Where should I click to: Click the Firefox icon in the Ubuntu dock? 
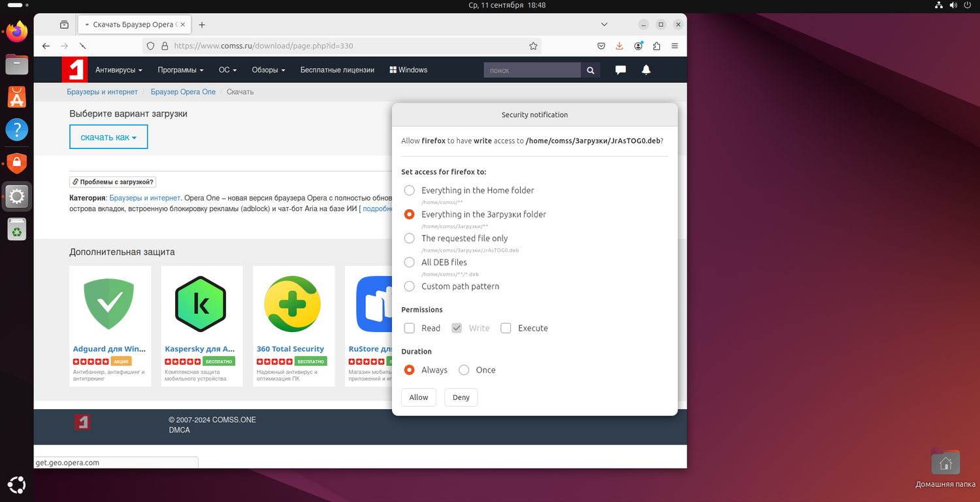pos(17,31)
